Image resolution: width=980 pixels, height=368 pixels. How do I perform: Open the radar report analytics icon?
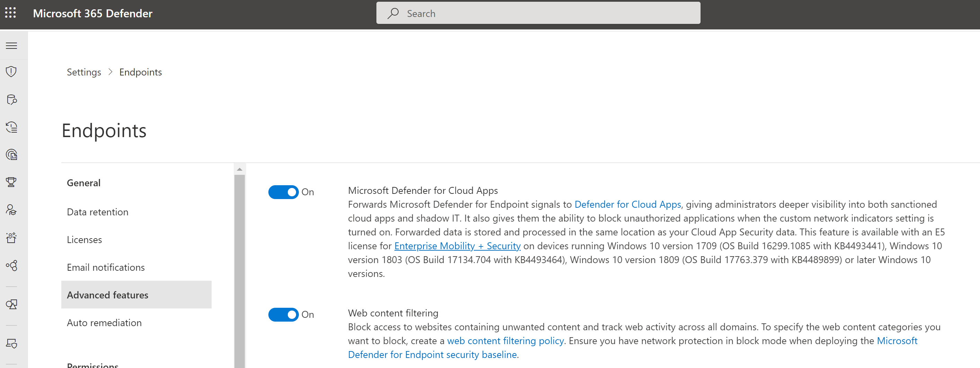click(x=11, y=155)
